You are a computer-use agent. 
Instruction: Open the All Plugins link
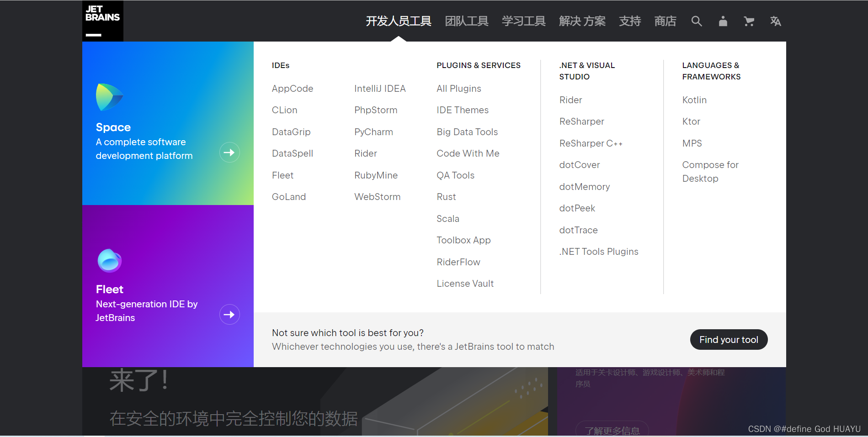click(459, 89)
